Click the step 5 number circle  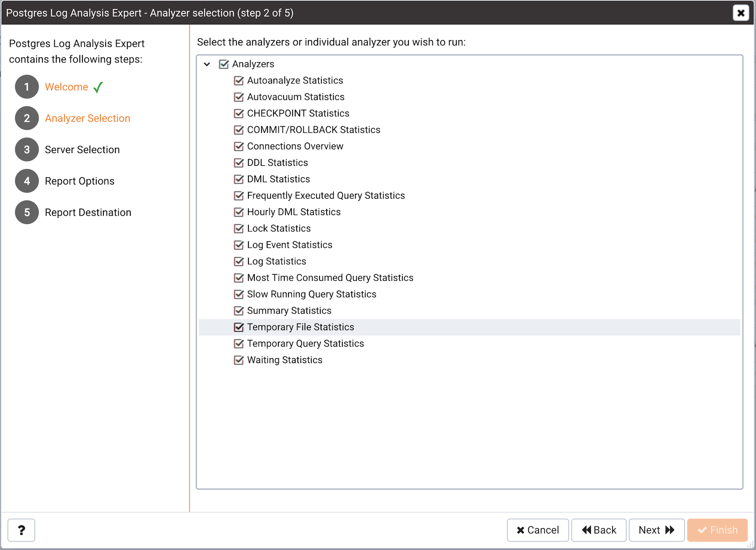pos(27,213)
